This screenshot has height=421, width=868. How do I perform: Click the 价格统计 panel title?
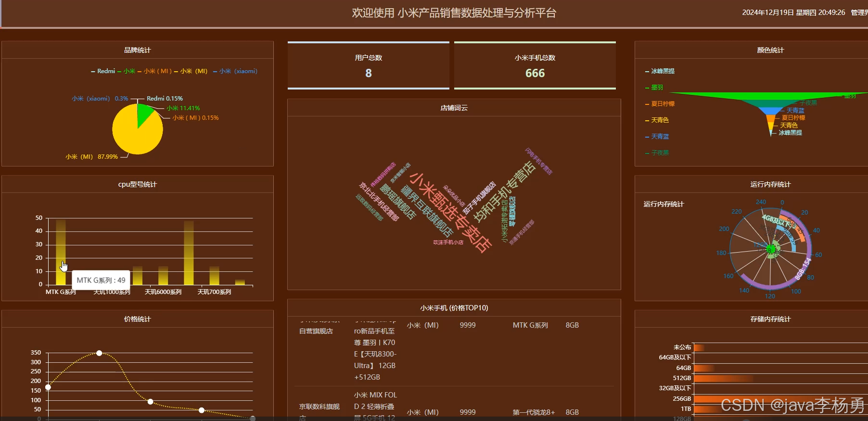(x=138, y=319)
